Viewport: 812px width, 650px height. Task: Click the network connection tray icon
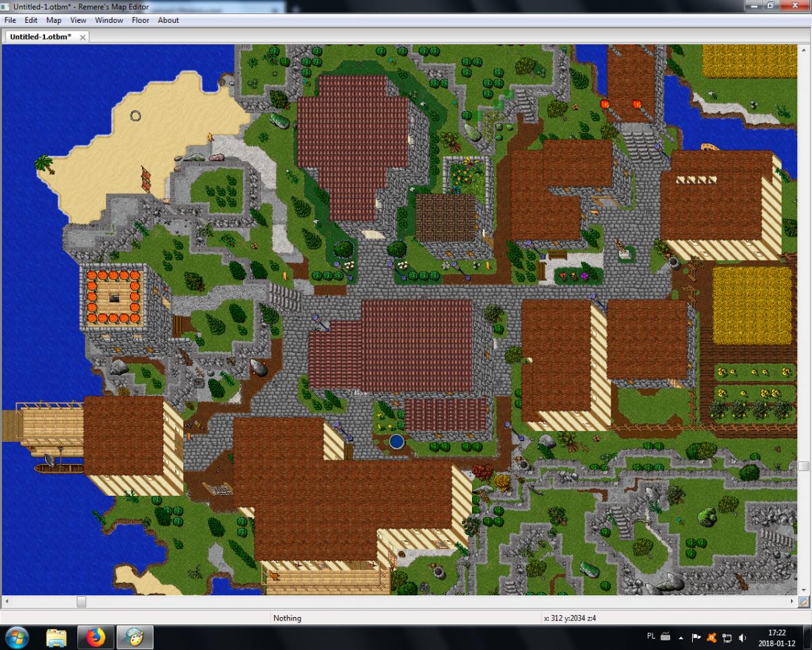(728, 637)
